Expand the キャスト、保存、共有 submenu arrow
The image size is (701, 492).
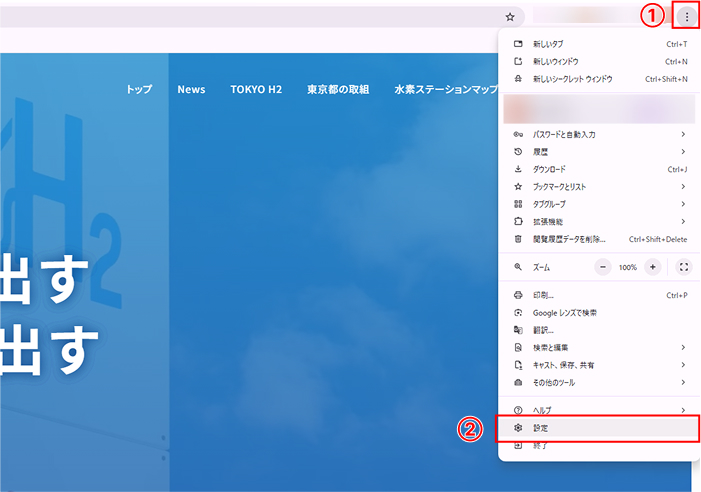pos(683,365)
